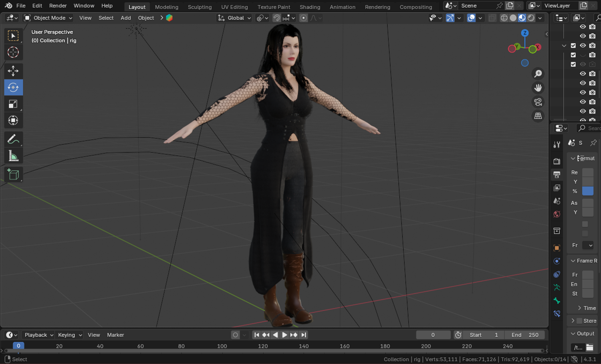The width and height of the screenshot is (601, 364).
Task: Open the Collection properties tab
Action: (x=557, y=231)
